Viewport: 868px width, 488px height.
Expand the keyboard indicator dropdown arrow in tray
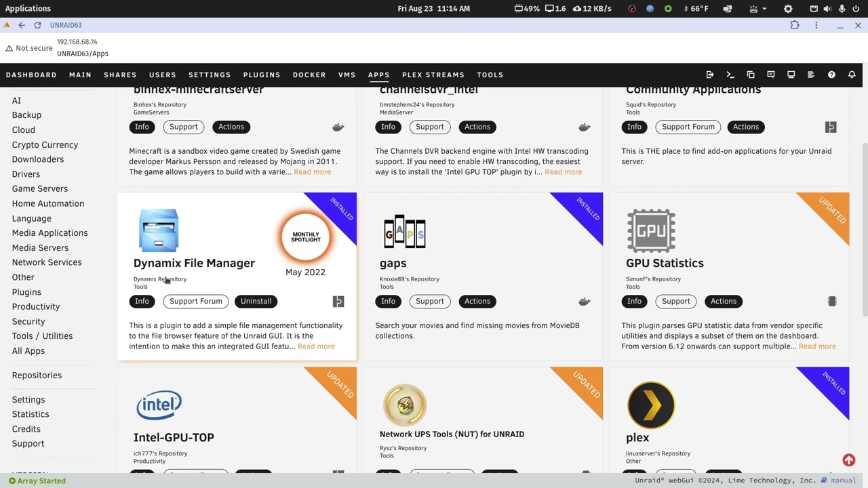(x=764, y=9)
